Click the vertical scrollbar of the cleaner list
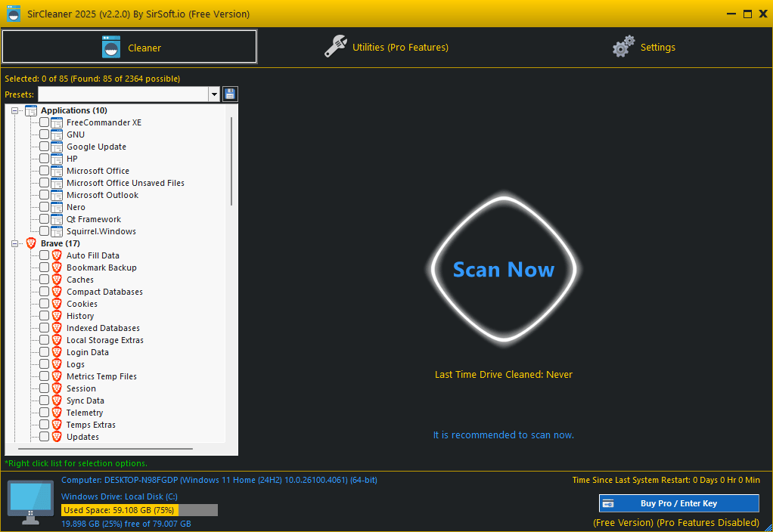773x532 pixels. (231, 162)
